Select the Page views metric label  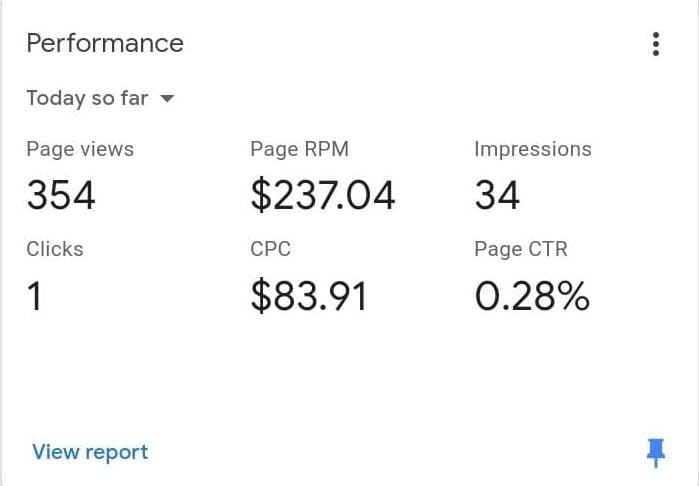point(80,150)
